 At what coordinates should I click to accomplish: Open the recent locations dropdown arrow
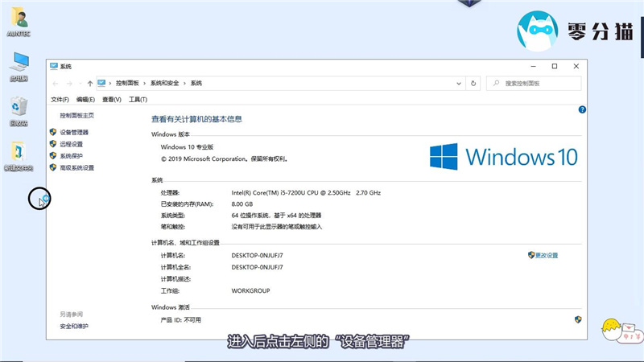[80, 84]
